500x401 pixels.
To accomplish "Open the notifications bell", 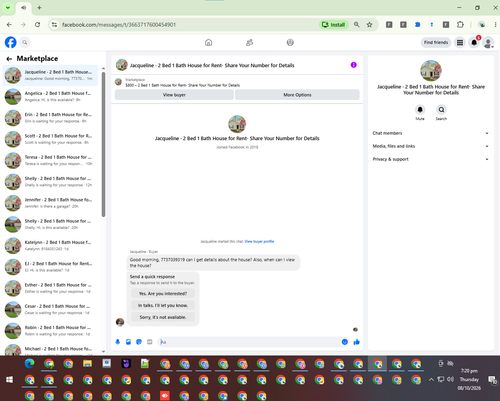I will click(x=474, y=42).
